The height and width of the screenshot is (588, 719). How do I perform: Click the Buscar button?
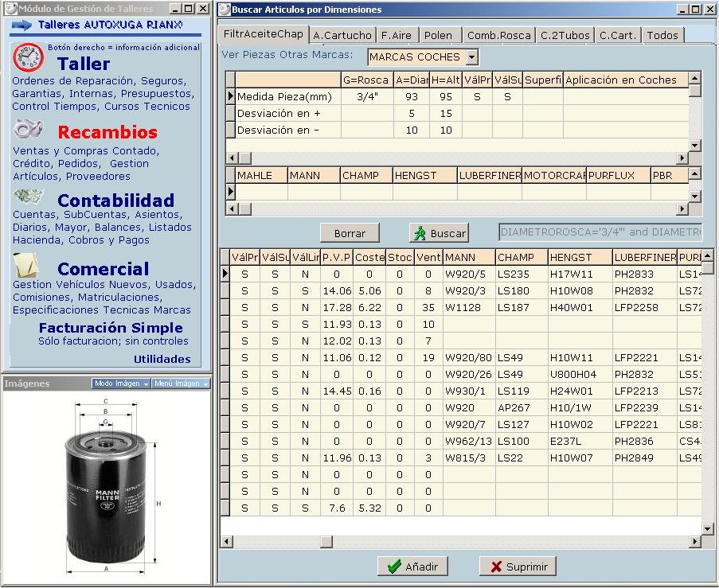tap(439, 233)
